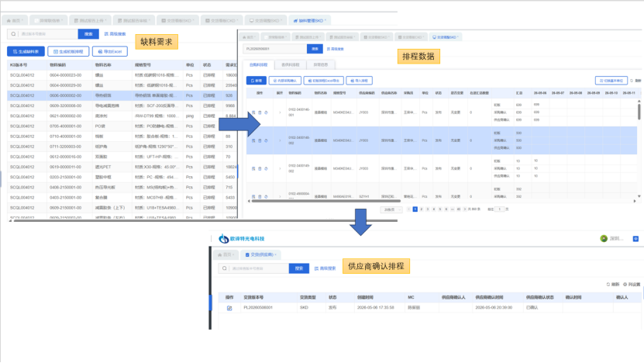Click search magnifier in supplier confirmation window
Image resolution: width=644 pixels, height=363 pixels.
pyautogui.click(x=224, y=268)
